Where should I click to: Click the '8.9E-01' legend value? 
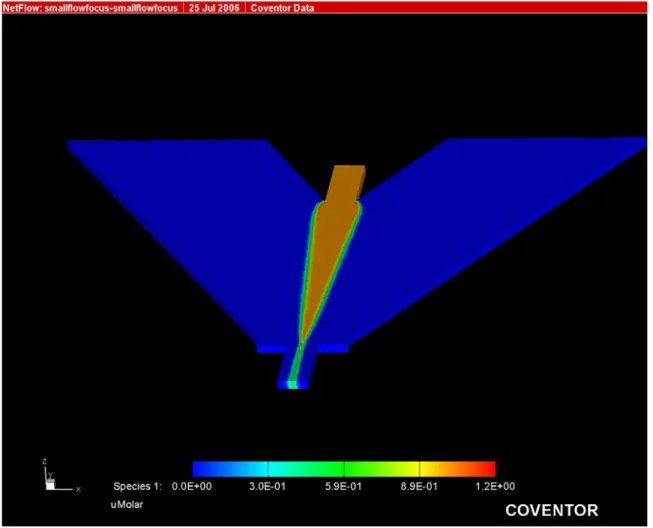419,486
